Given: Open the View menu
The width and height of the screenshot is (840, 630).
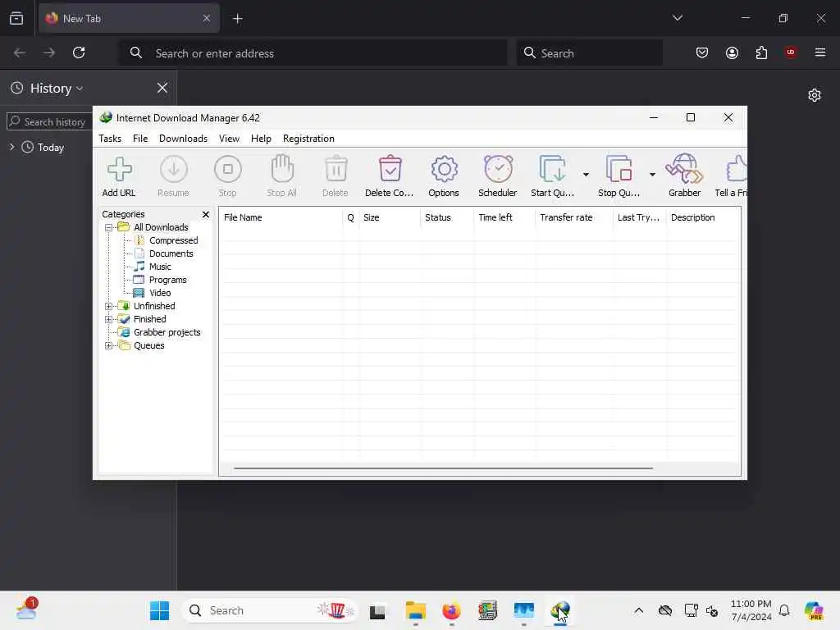Looking at the screenshot, I should pyautogui.click(x=230, y=138).
